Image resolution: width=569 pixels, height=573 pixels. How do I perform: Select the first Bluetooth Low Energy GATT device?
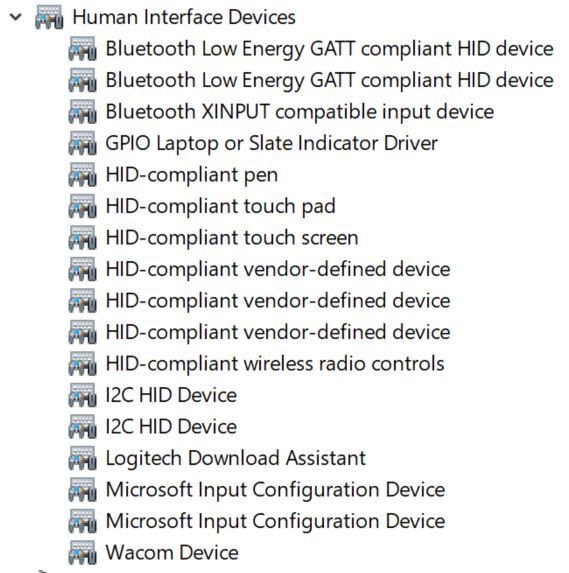pos(329,49)
